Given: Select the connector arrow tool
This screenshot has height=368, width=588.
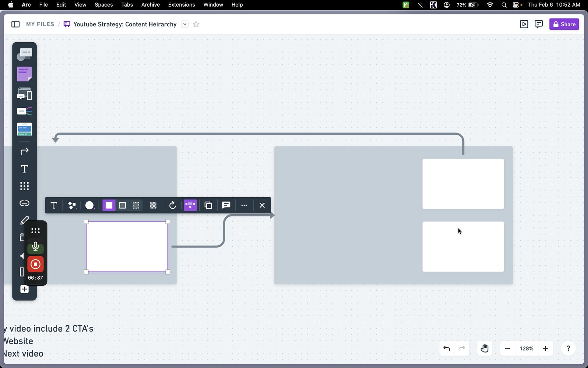Looking at the screenshot, I should [x=24, y=151].
